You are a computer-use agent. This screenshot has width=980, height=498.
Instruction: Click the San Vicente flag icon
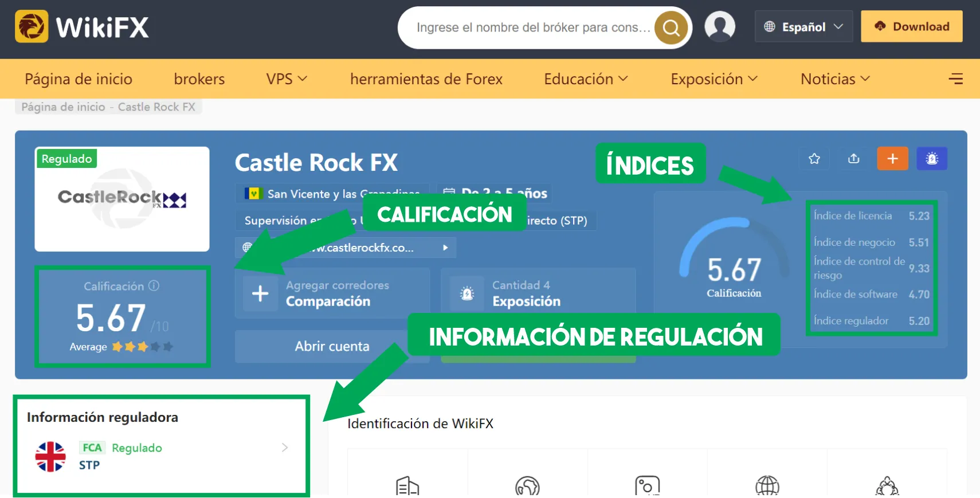click(253, 194)
